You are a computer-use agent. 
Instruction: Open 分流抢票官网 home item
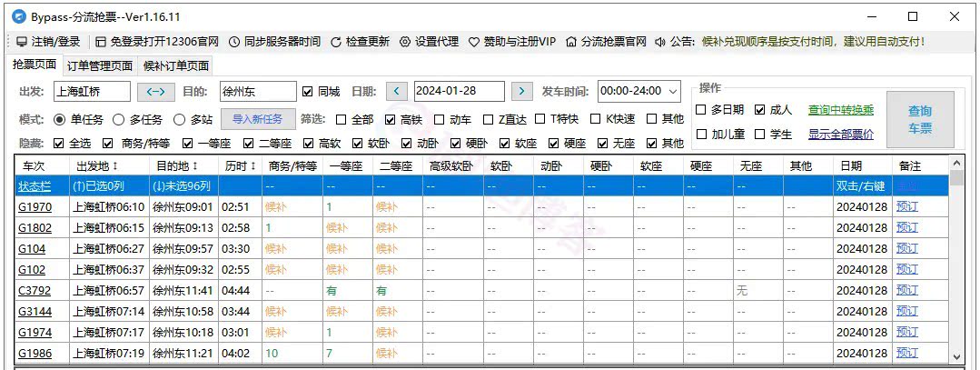606,42
